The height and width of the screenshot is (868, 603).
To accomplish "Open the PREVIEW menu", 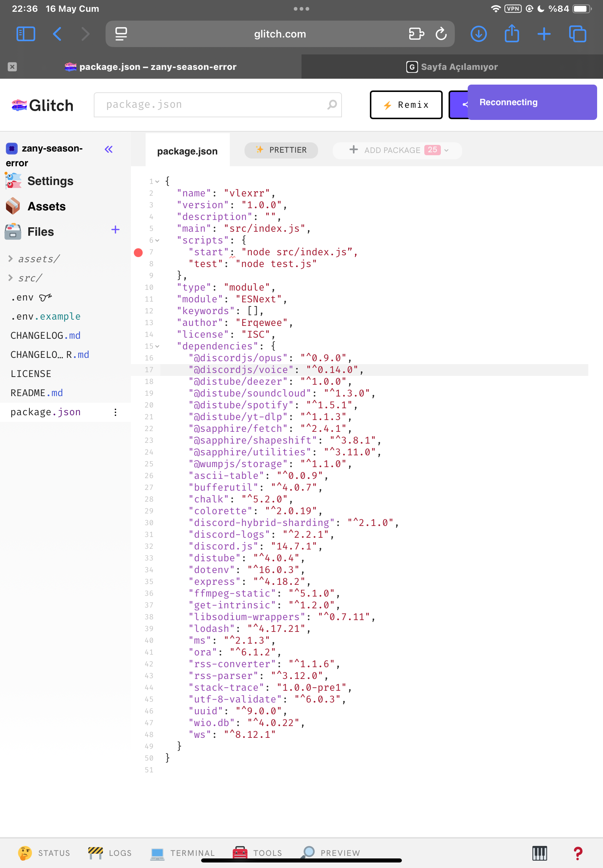I will pos(331,853).
